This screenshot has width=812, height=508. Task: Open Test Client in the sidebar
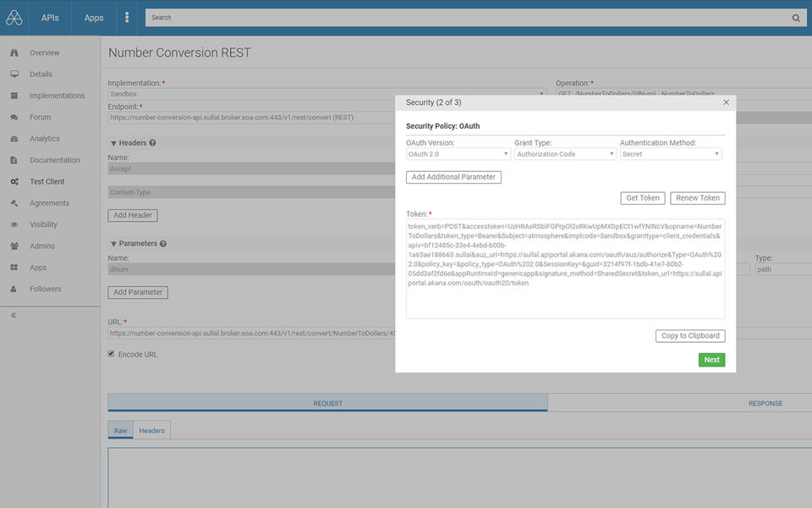tap(47, 181)
